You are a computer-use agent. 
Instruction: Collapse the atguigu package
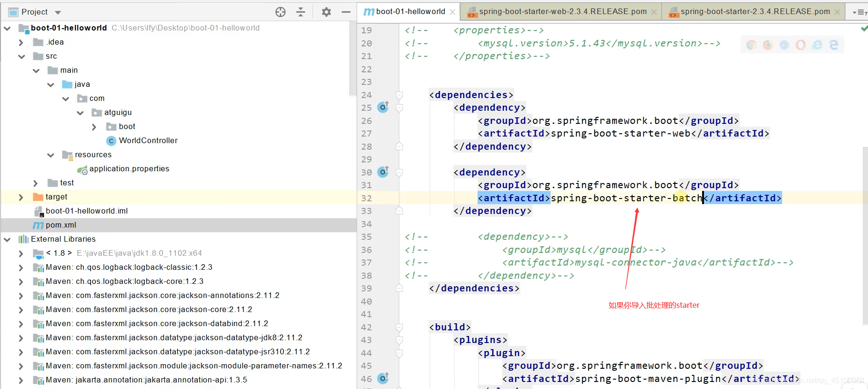click(x=80, y=113)
